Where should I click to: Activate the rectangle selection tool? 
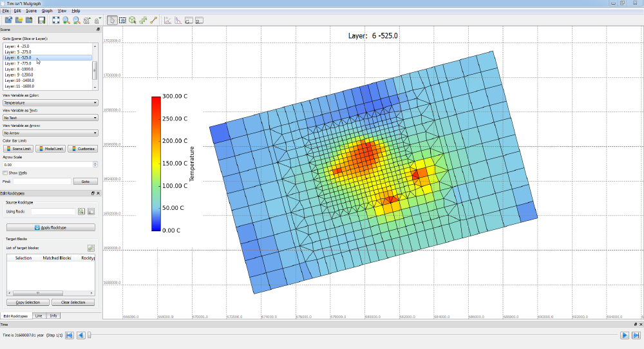(x=122, y=20)
